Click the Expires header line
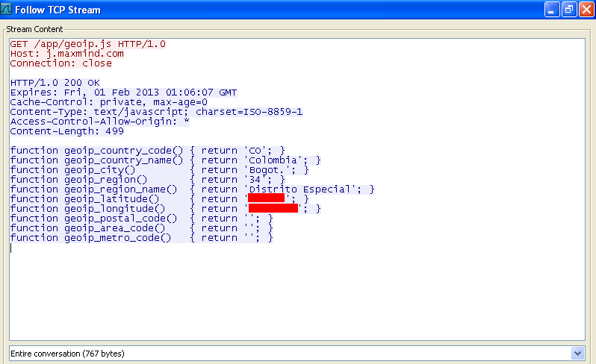 pos(123,92)
